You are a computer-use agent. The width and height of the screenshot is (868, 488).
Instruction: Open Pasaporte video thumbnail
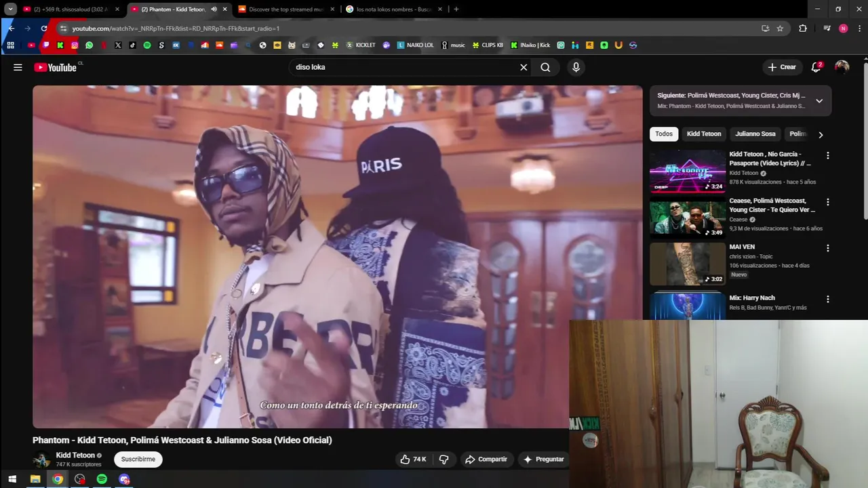point(688,171)
